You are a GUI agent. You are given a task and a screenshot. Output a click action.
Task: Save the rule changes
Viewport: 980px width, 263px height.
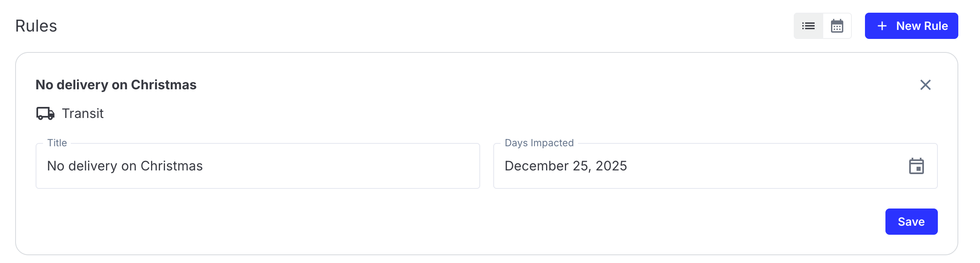[x=911, y=222]
